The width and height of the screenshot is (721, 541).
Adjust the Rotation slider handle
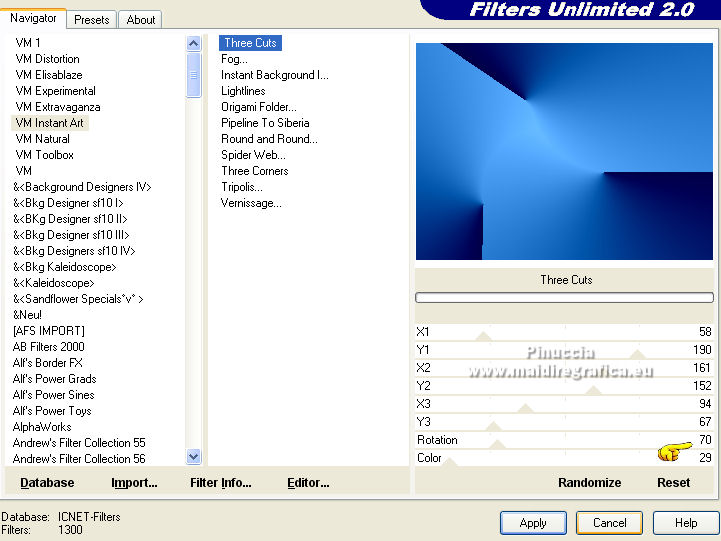(497, 444)
